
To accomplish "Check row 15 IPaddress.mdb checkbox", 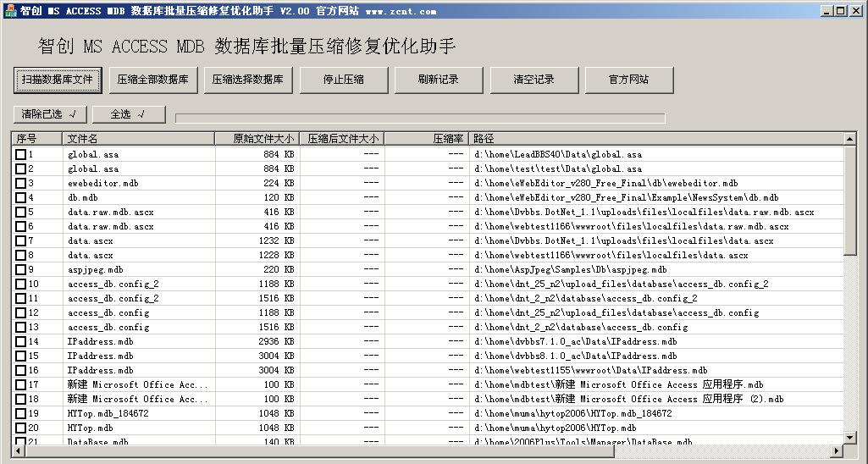I will 20,356.
